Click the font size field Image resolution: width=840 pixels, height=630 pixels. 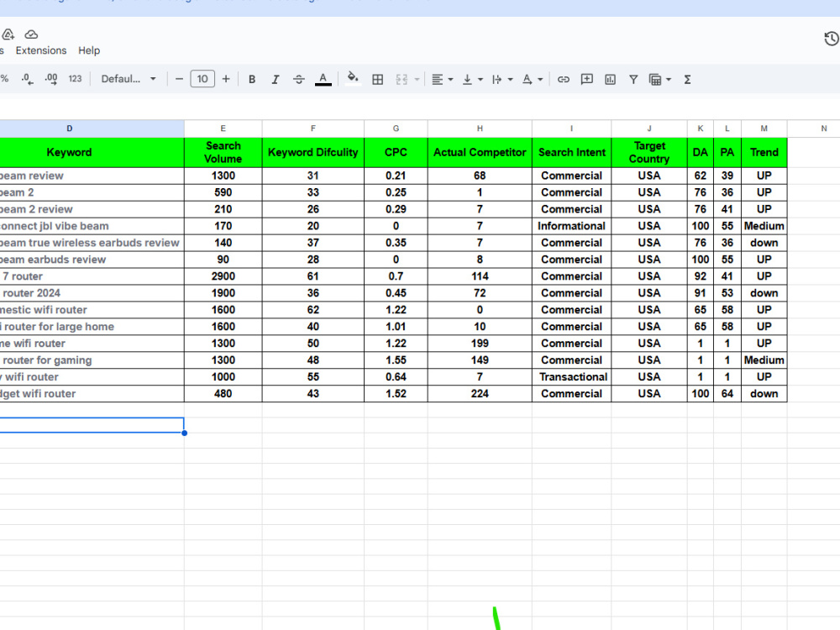click(x=202, y=79)
